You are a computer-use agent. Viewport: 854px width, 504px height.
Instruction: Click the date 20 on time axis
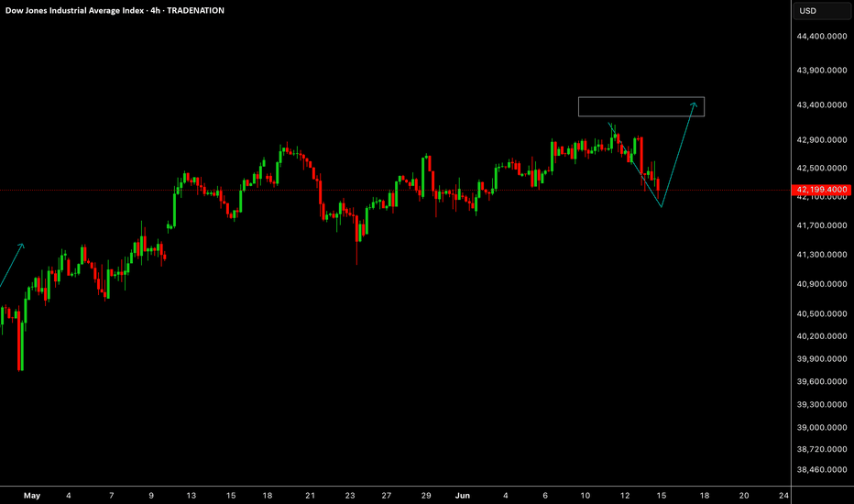(x=744, y=496)
